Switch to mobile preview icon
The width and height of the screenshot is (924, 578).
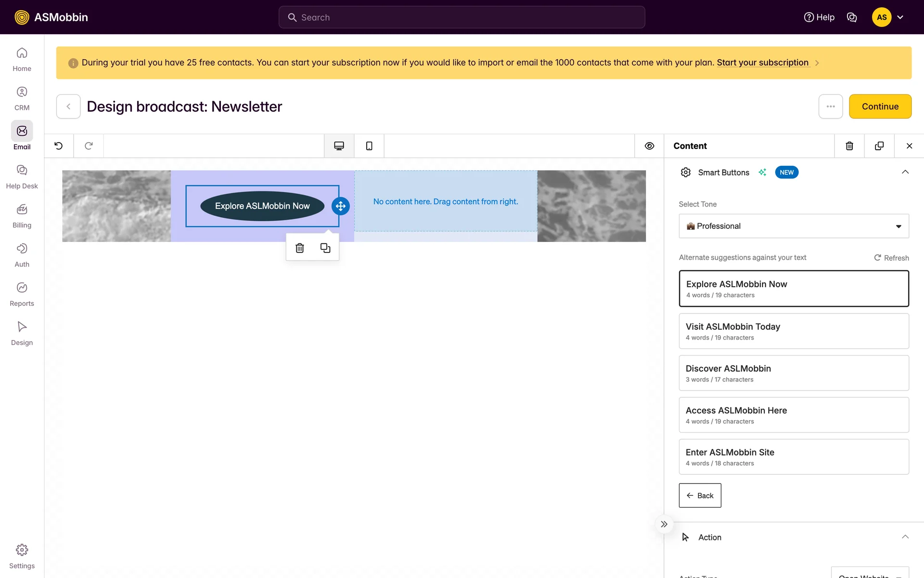click(x=369, y=146)
